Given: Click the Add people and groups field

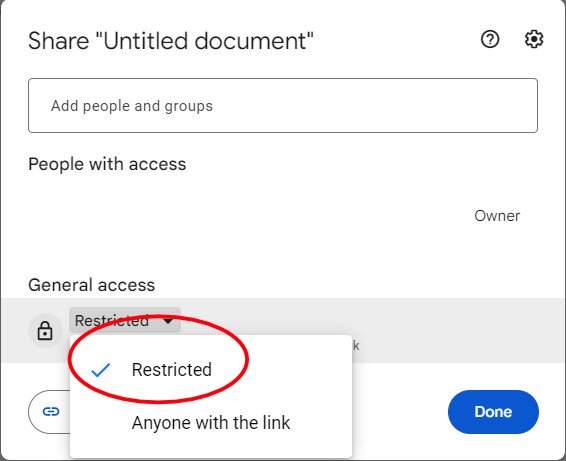Looking at the screenshot, I should [x=283, y=105].
